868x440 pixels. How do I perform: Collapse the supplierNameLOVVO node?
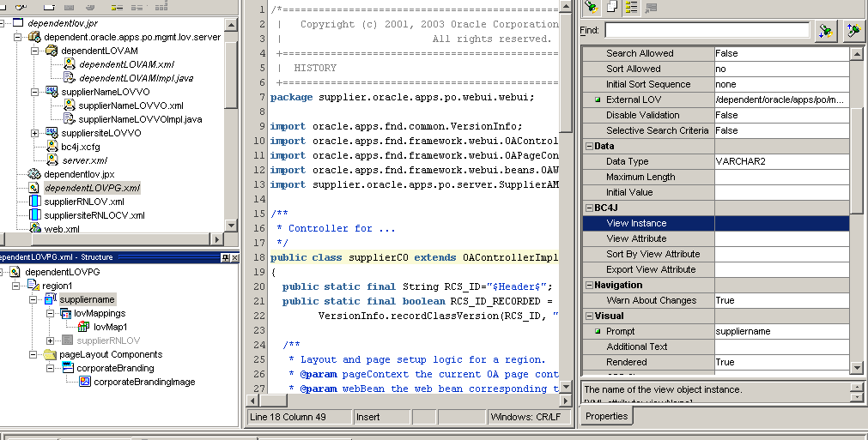tap(35, 92)
